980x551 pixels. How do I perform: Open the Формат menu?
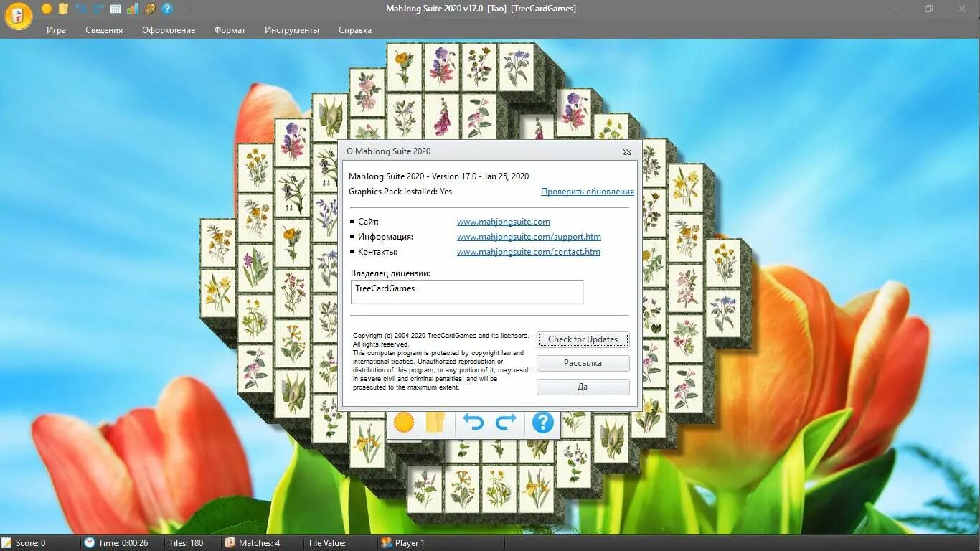click(x=230, y=30)
